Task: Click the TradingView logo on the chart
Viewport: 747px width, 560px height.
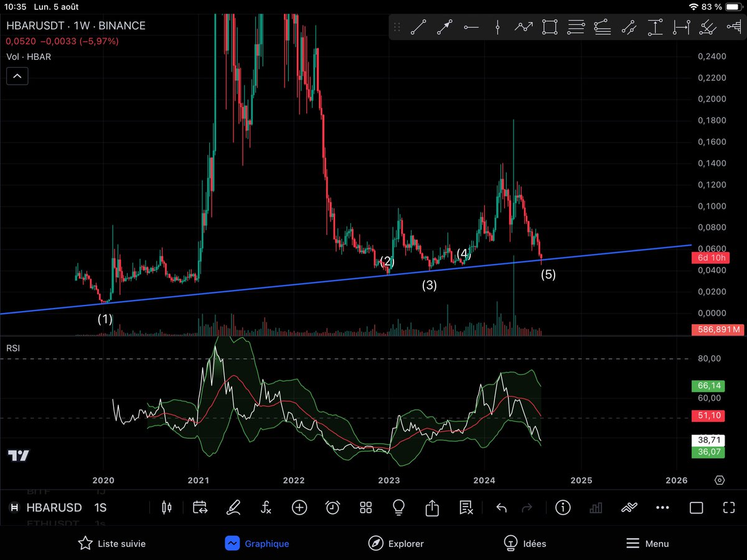Action: click(19, 455)
